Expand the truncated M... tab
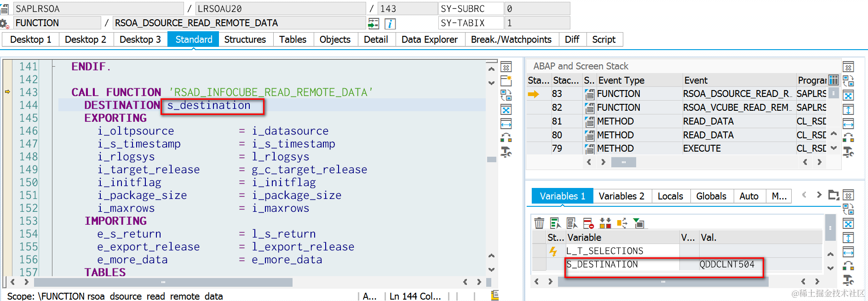 pos(779,196)
